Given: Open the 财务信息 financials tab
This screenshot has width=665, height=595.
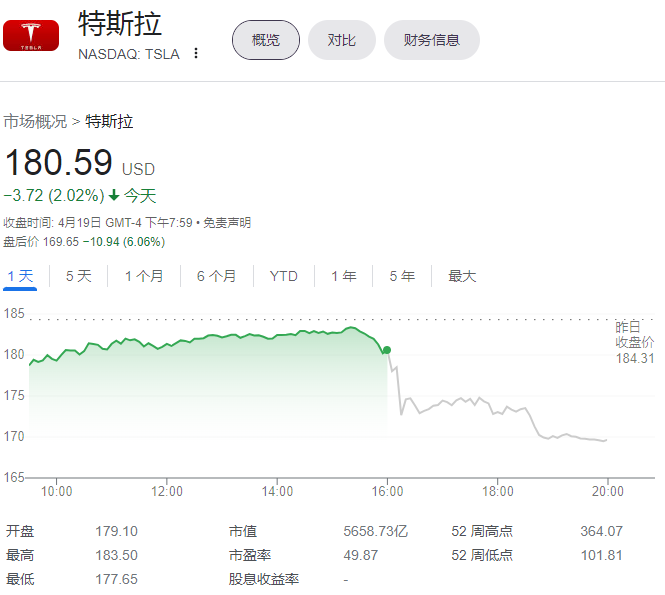Looking at the screenshot, I should 432,40.
